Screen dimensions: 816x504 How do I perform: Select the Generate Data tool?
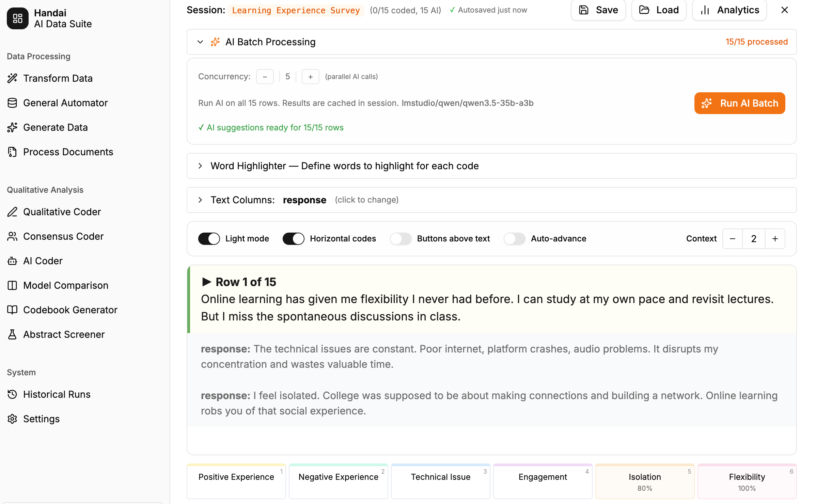click(x=55, y=127)
